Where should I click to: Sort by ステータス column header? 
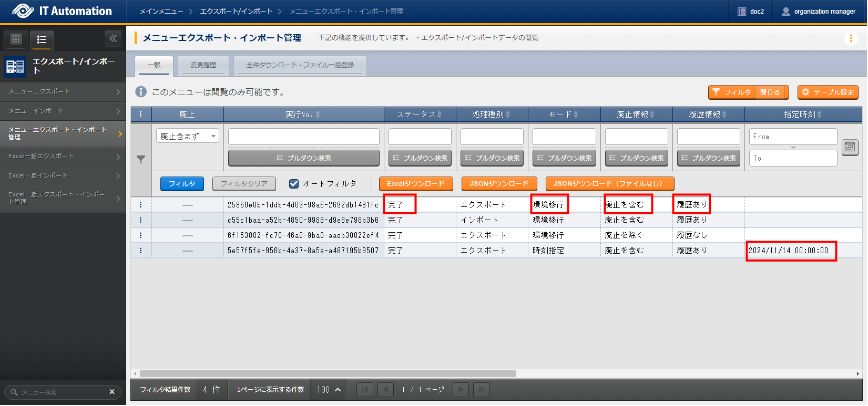click(x=419, y=114)
